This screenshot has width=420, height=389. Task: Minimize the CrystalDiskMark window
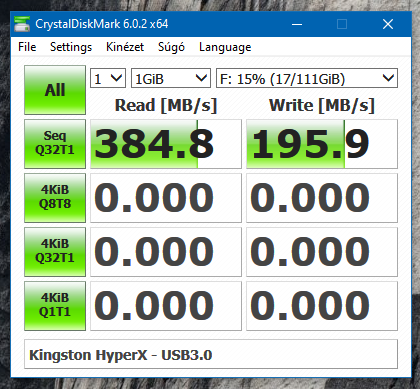pos(297,24)
